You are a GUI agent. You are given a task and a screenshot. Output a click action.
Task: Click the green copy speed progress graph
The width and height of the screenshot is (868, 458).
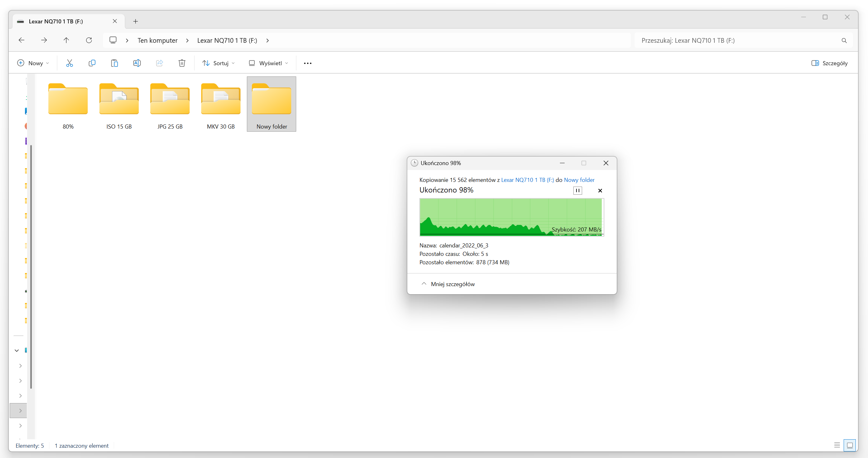511,217
